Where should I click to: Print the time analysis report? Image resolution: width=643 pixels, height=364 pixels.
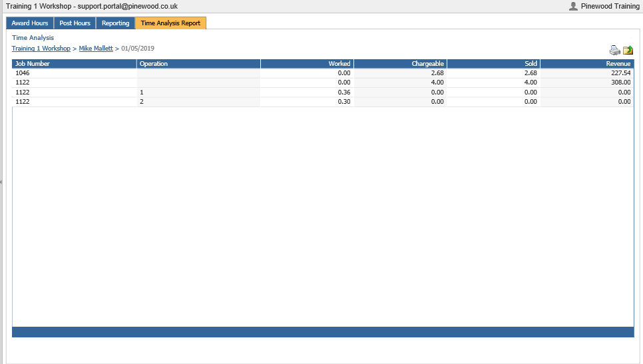coord(614,51)
